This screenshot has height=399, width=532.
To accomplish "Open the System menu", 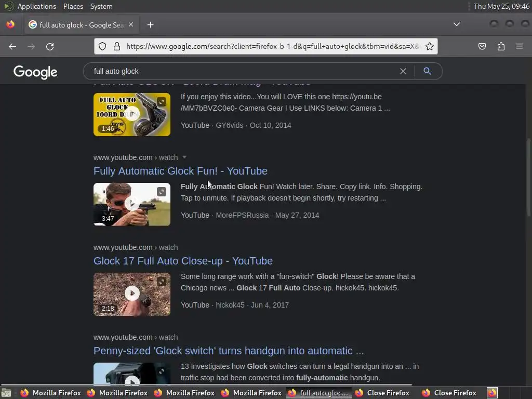I will [101, 6].
